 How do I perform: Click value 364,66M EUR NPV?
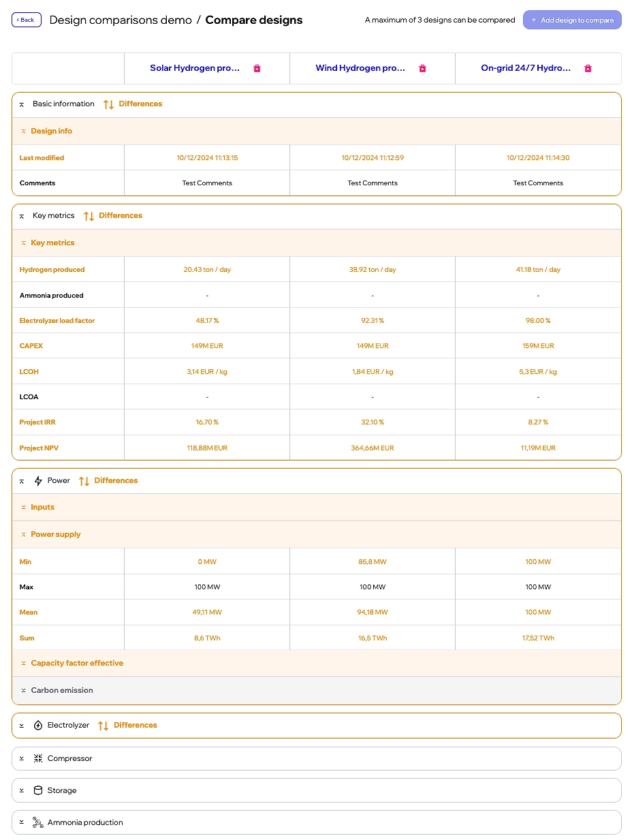[x=373, y=448]
